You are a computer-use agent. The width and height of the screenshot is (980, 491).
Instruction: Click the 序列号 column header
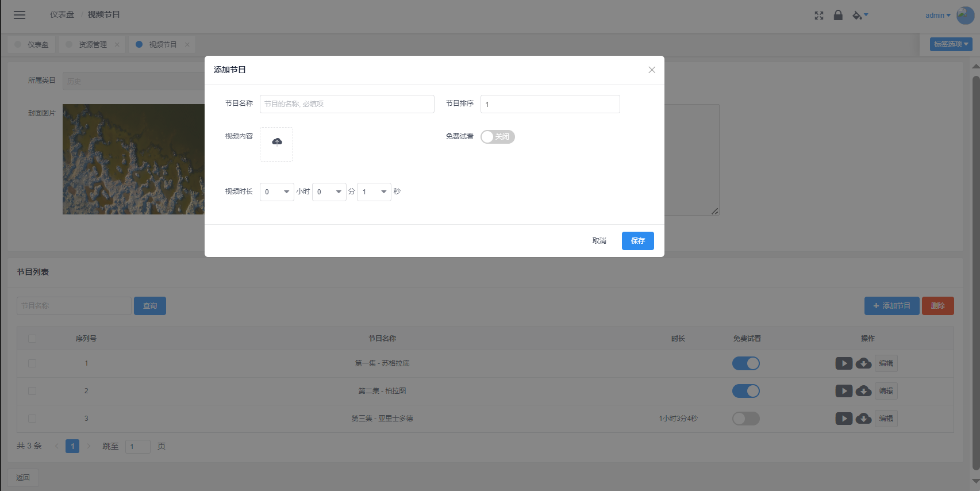(x=86, y=339)
